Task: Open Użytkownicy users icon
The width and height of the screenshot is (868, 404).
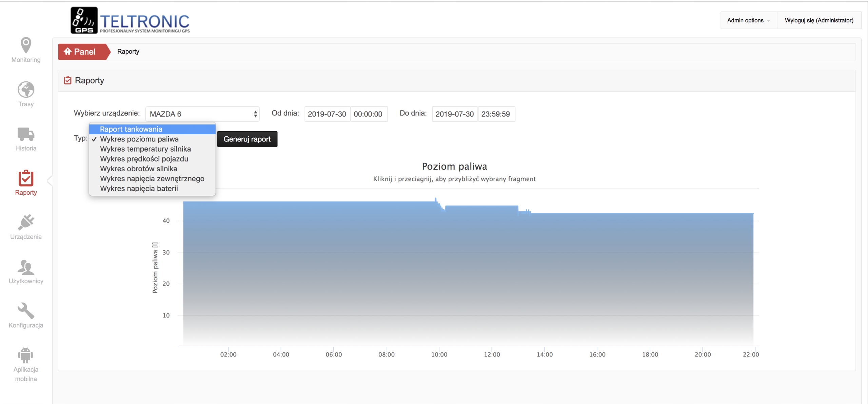Action: coord(26,267)
